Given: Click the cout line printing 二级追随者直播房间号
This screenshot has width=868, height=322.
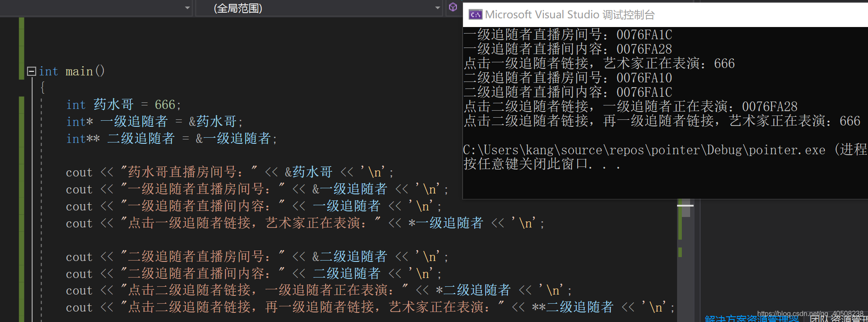Looking at the screenshot, I should (257, 257).
